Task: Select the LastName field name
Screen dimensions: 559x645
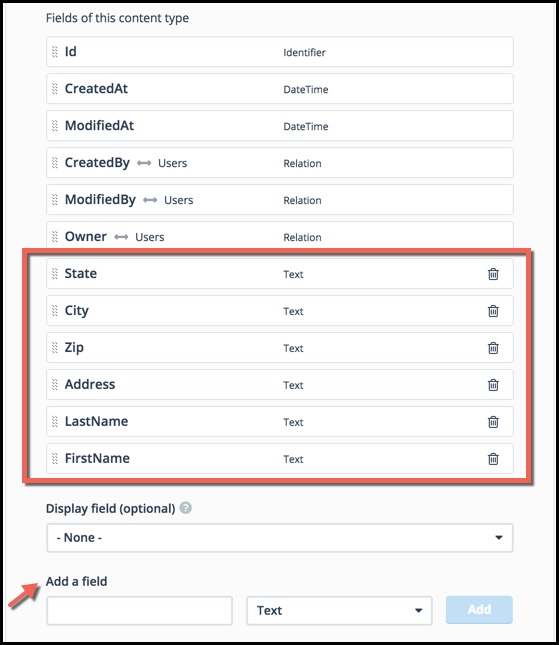Action: (96, 421)
